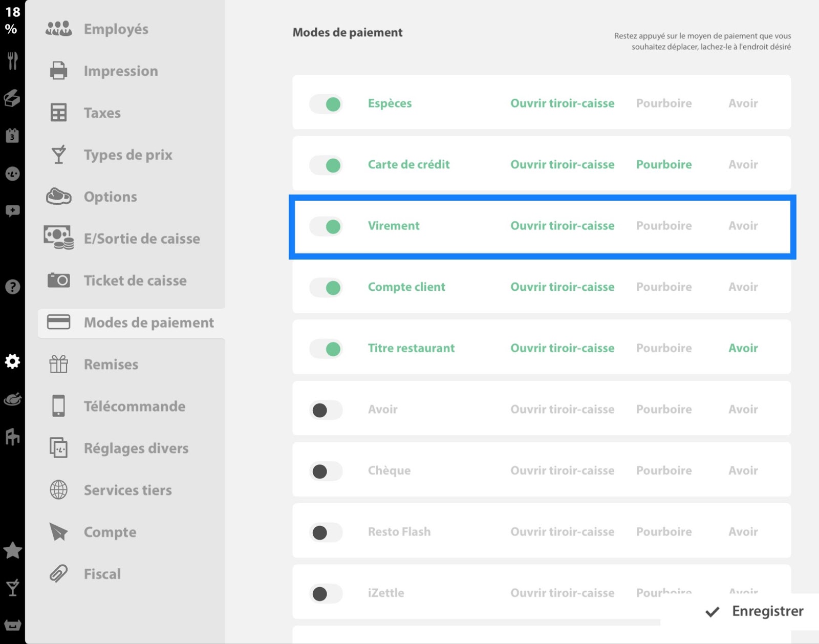Toggle Ouvrir tiroir-caisse for Resto Flash
This screenshot has width=819, height=644.
point(562,532)
